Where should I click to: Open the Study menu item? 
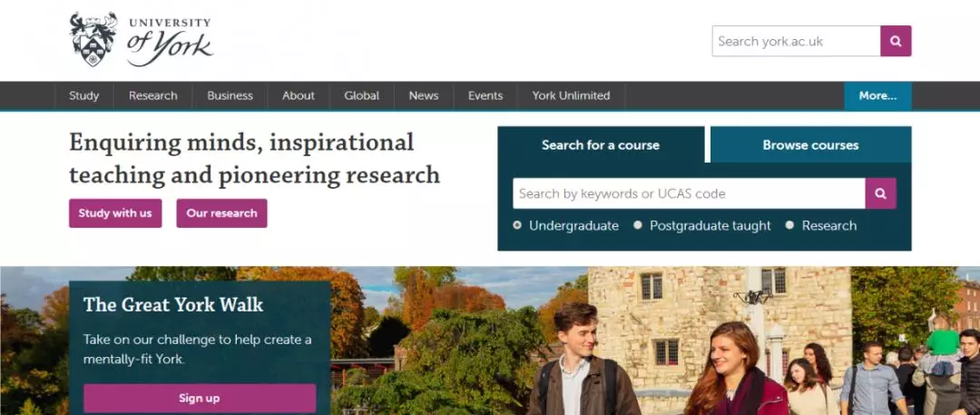83,95
